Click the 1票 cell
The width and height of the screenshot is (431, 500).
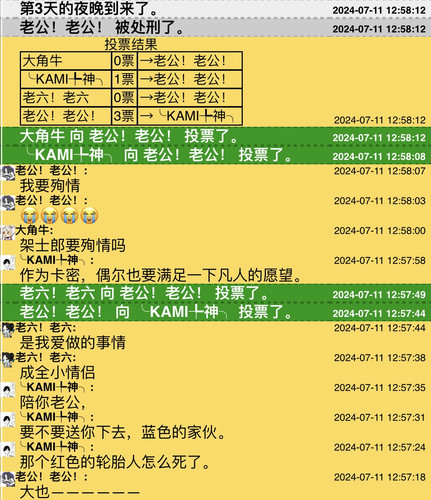click(x=124, y=79)
